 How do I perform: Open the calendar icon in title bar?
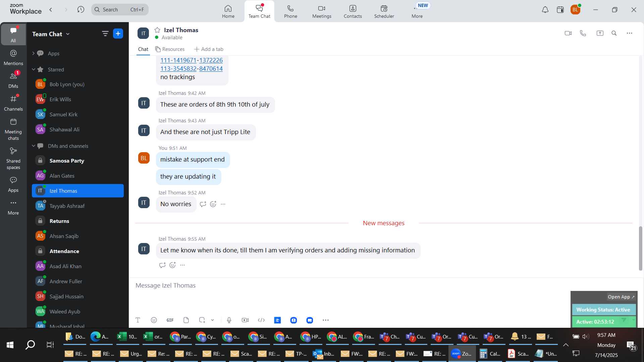coord(560,10)
